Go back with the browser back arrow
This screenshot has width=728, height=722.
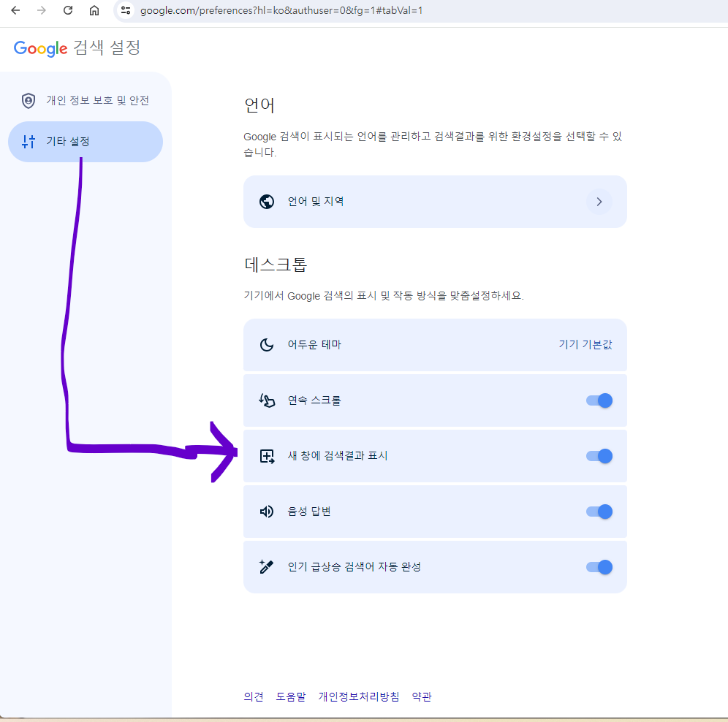click(15, 10)
